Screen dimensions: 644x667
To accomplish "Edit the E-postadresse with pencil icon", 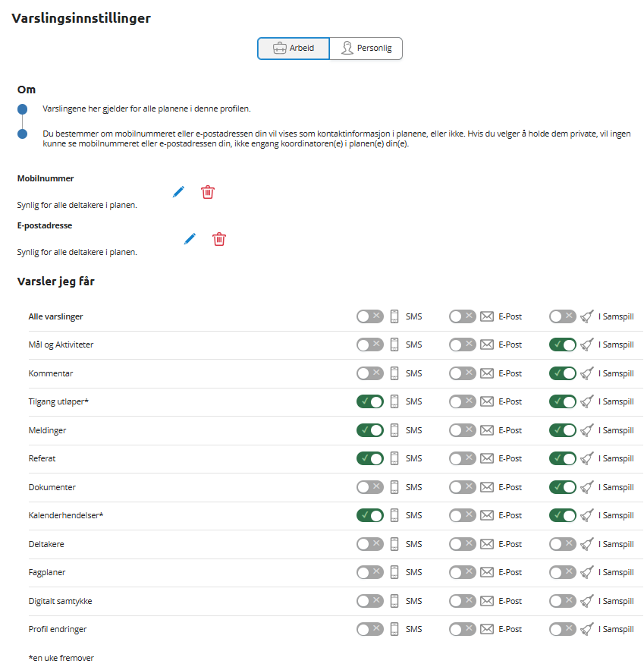I will [x=190, y=238].
